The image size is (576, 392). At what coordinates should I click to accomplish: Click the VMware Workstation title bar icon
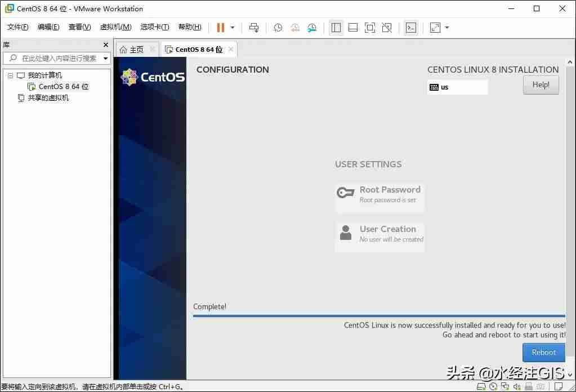point(9,8)
